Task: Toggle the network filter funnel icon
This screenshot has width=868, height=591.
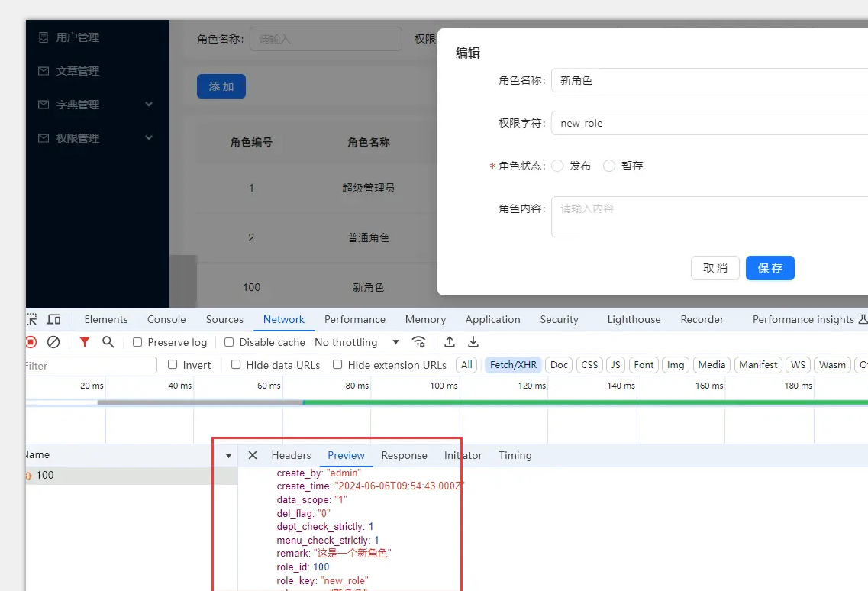Action: click(84, 342)
